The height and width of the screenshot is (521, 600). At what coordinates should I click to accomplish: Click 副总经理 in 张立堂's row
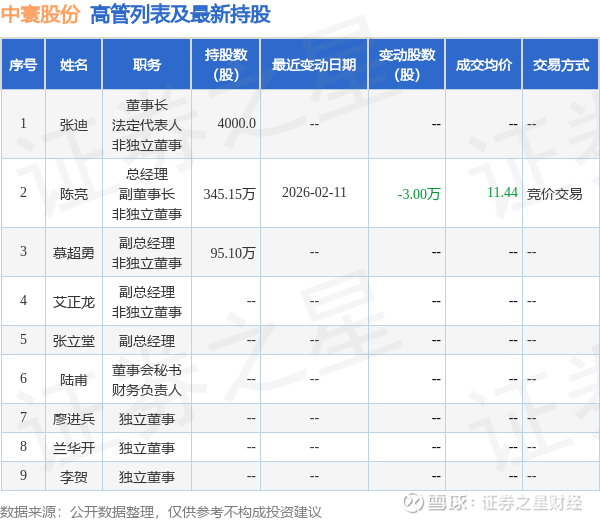[147, 341]
